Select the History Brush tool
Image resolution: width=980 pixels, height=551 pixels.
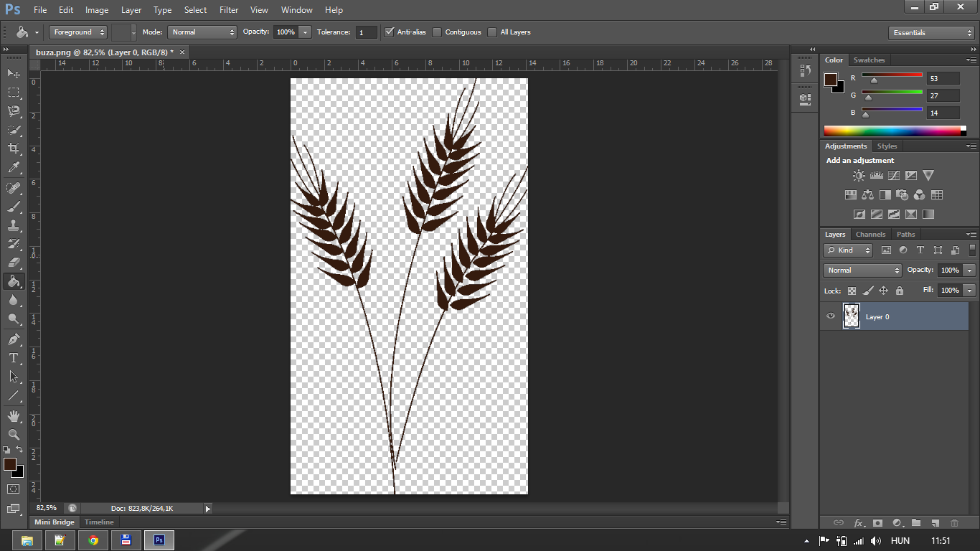click(x=14, y=243)
